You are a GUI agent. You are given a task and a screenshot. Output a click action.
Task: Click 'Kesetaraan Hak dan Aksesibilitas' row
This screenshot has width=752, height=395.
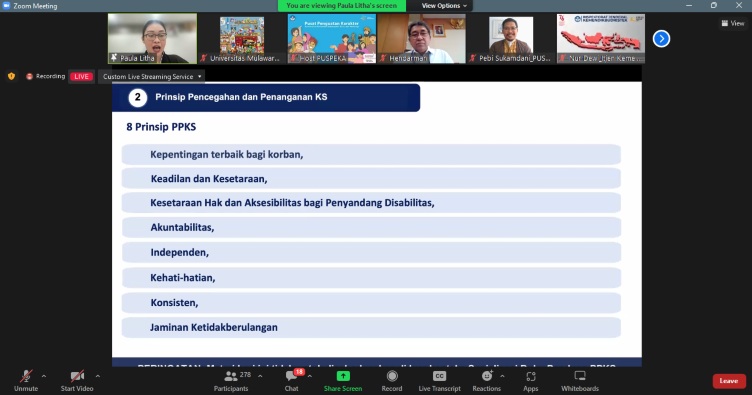(x=371, y=203)
